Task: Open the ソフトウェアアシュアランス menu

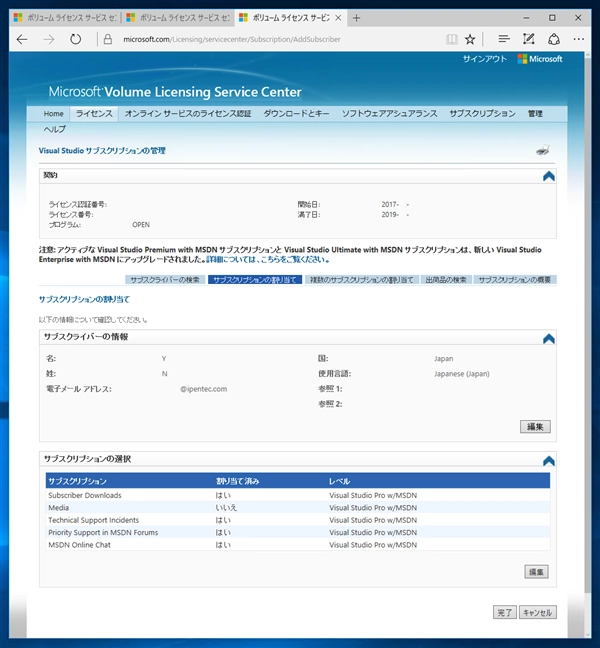Action: coord(389,114)
